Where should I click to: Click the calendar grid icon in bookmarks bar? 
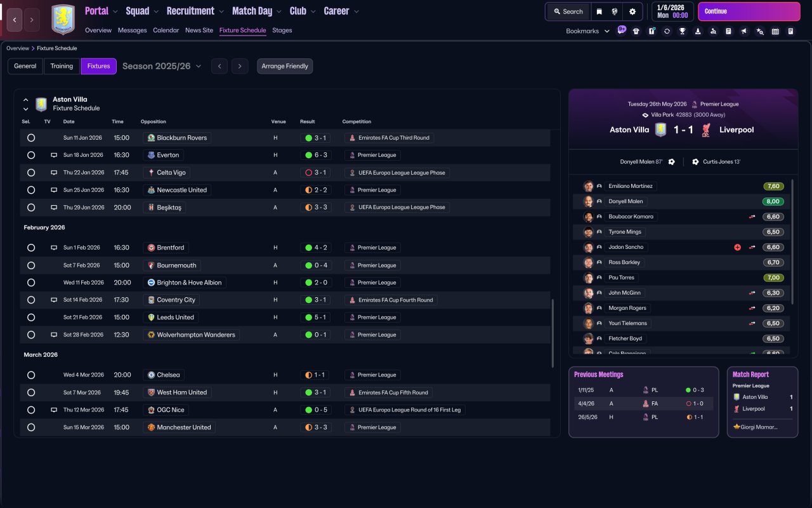tap(775, 31)
